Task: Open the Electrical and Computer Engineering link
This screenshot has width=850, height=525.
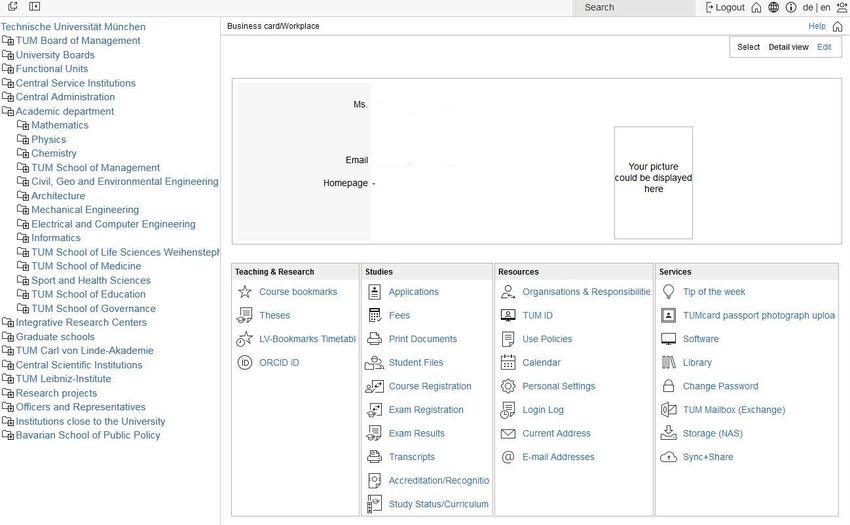Action: [113, 224]
